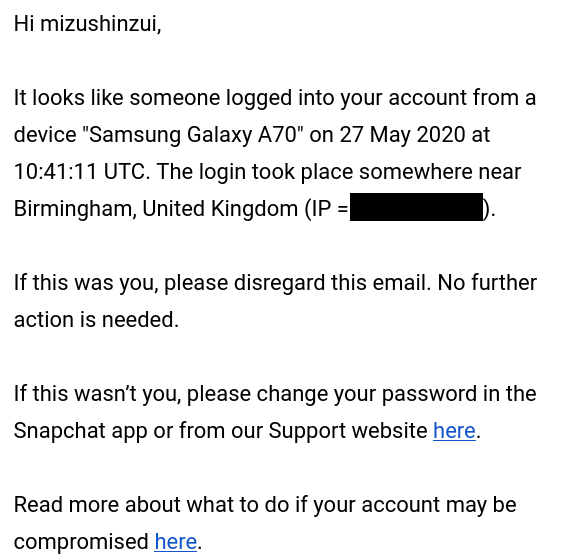Click the words 'Support website'
Image resolution: width=567 pixels, height=560 pixels.
348,431
